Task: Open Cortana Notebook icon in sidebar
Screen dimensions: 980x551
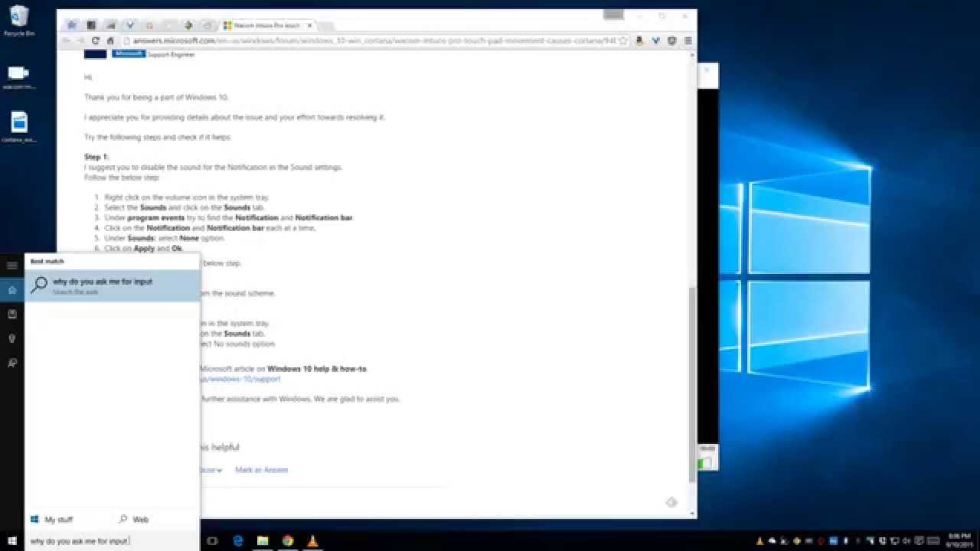Action: point(12,314)
